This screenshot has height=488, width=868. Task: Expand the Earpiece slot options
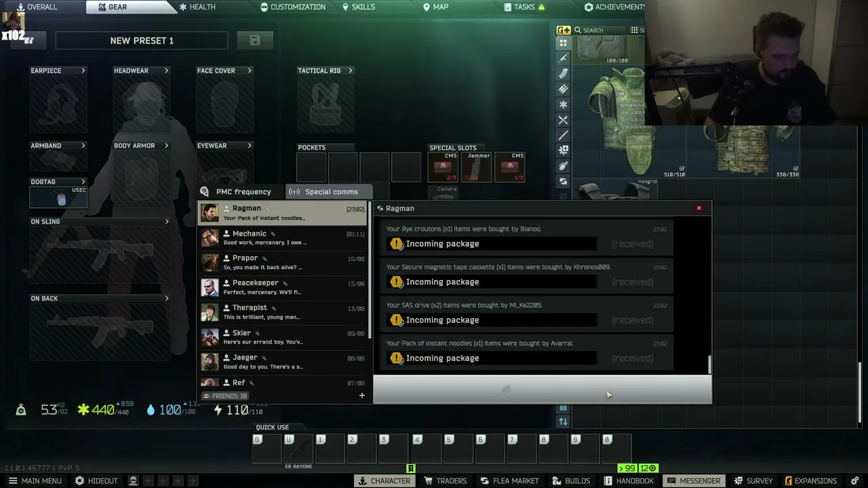point(83,70)
